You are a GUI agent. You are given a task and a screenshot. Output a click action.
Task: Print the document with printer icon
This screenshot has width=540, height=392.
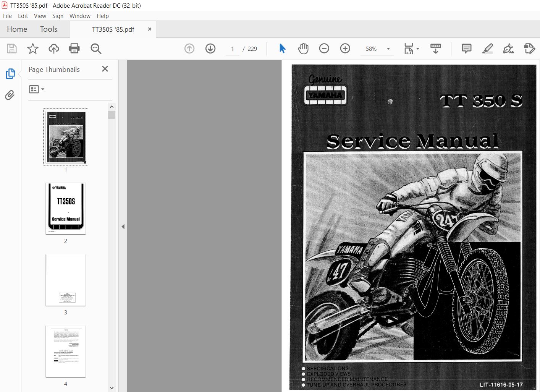click(x=74, y=49)
